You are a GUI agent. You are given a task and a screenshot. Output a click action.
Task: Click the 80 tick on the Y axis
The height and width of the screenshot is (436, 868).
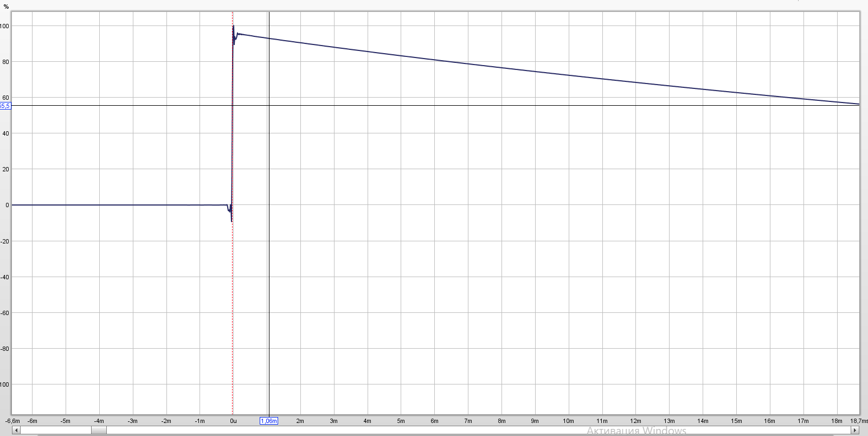tap(6, 62)
